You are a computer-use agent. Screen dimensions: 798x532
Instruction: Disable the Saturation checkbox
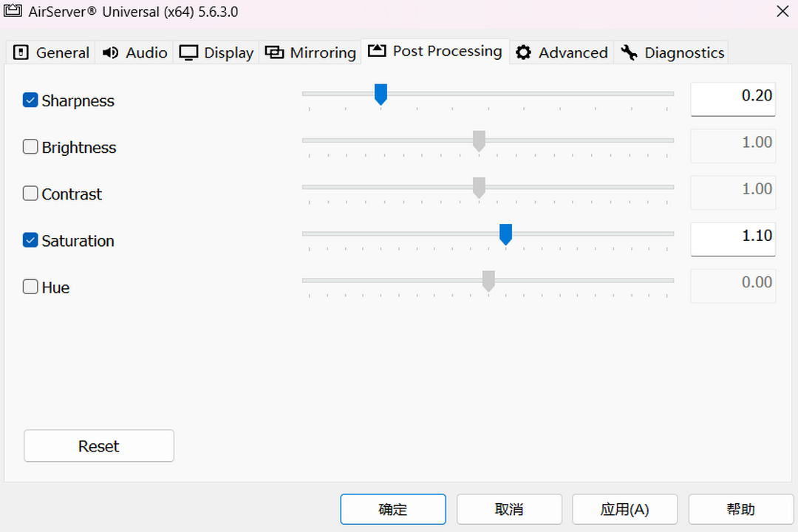30,240
